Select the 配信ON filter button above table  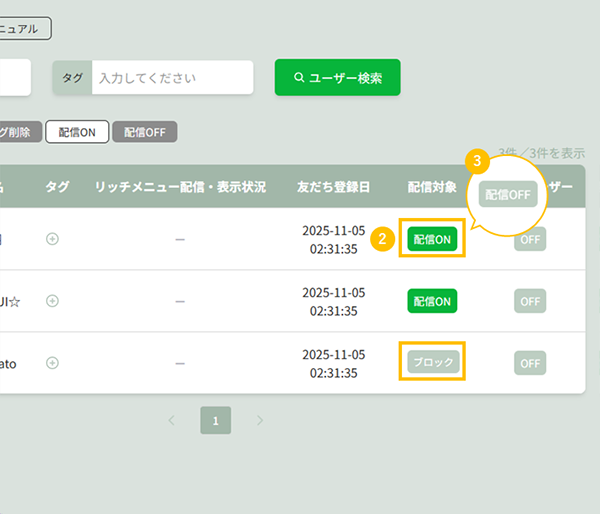77,132
